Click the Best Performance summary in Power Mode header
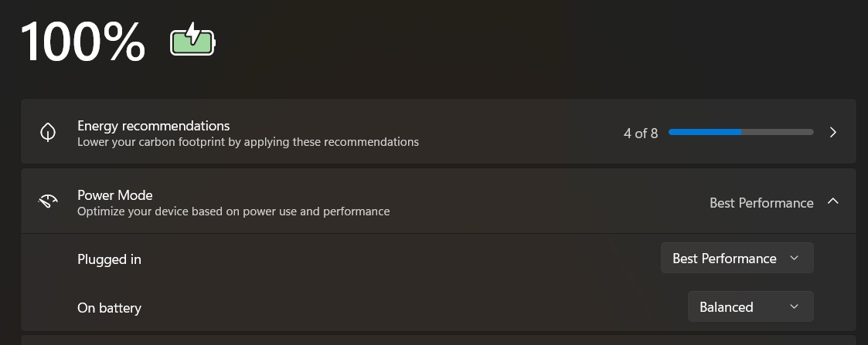This screenshot has width=868, height=345. [761, 203]
